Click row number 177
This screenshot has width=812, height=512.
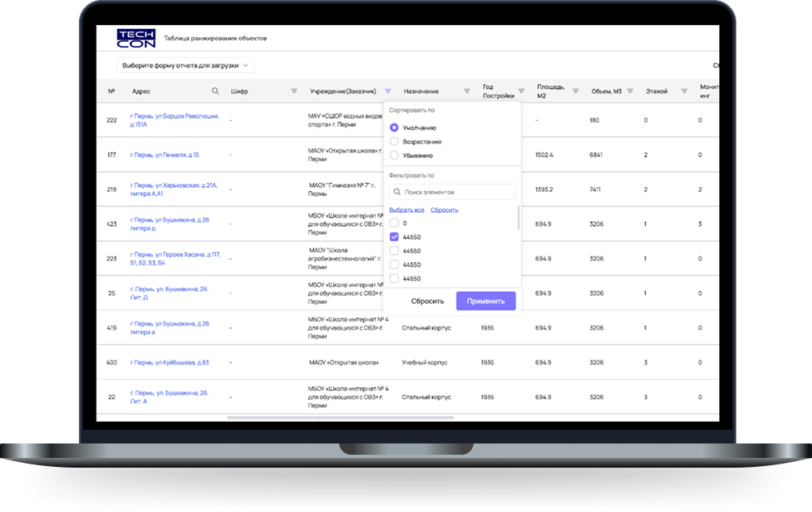click(112, 155)
